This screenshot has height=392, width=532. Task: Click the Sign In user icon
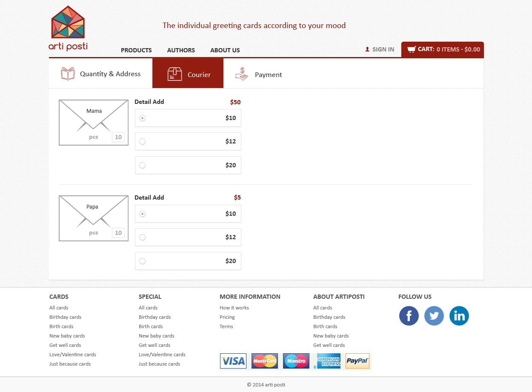pos(367,49)
